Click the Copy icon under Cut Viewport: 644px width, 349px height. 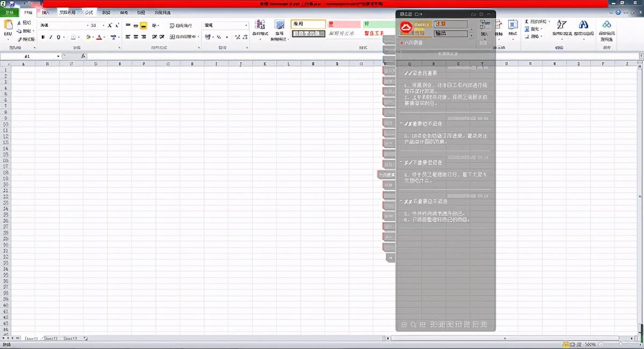coord(20,31)
